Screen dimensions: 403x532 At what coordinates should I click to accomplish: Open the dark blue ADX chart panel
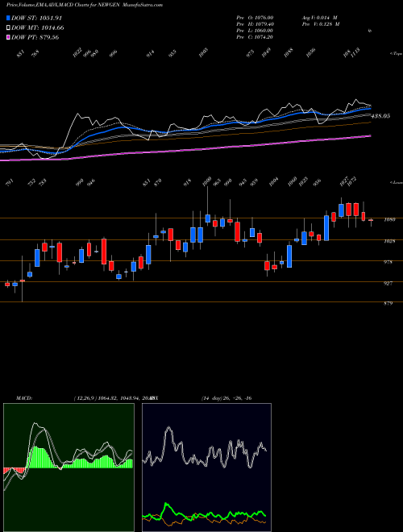click(206, 468)
